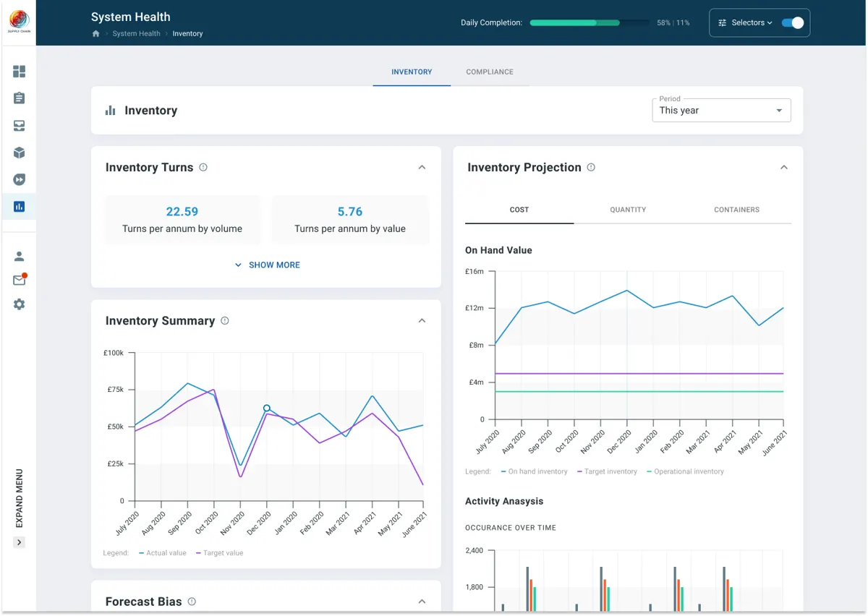Collapse the Inventory Turns card
Viewport: 868px width, 616px height.
click(x=422, y=167)
